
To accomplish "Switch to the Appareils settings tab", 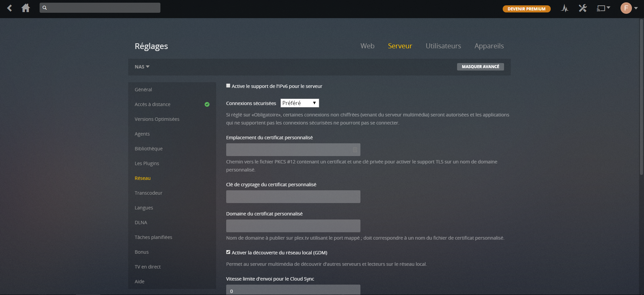I will (489, 46).
